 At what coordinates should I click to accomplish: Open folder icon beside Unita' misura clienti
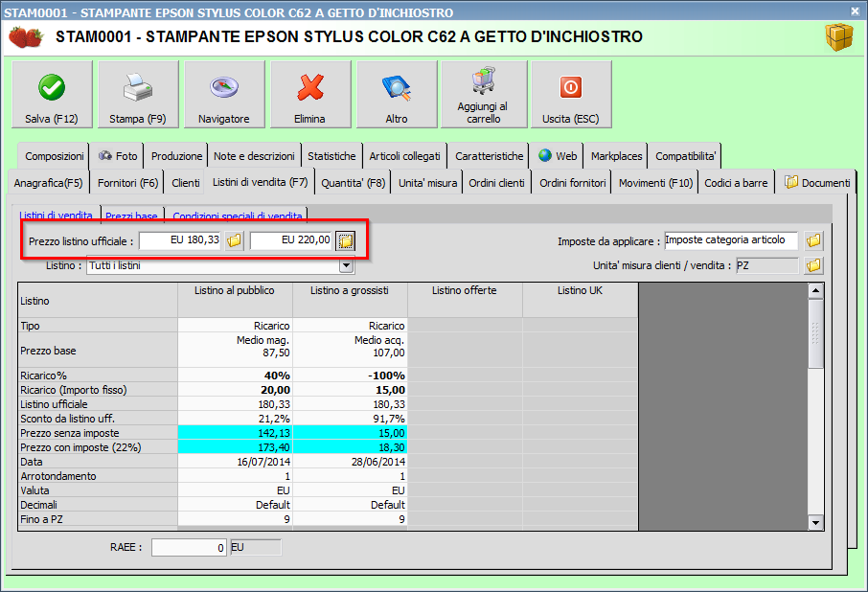(x=813, y=265)
